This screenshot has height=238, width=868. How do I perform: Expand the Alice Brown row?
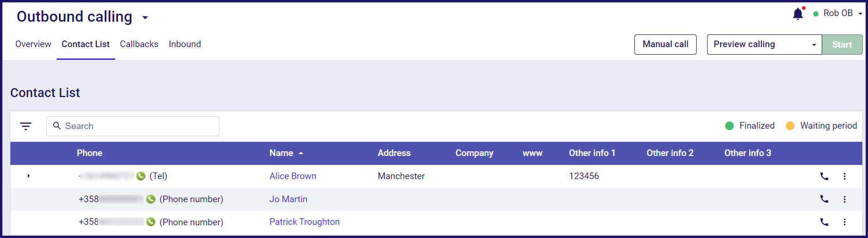point(28,176)
